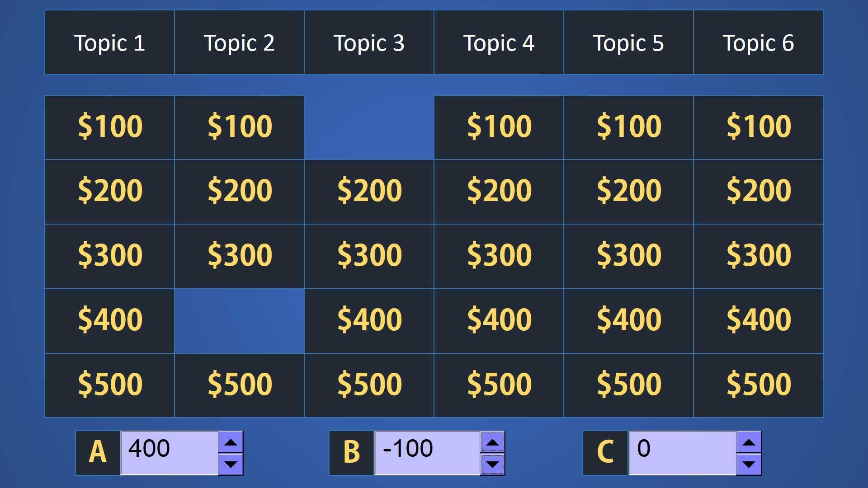Select the $400 cell under Topic 5

pyautogui.click(x=626, y=318)
